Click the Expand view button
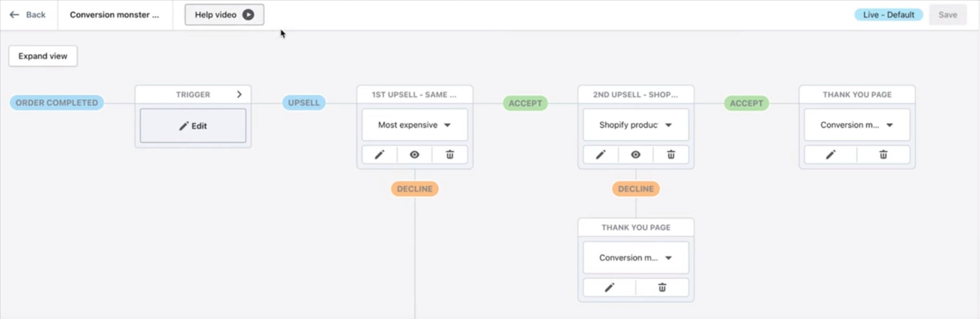Viewport: 980px width, 319px height. coord(43,56)
